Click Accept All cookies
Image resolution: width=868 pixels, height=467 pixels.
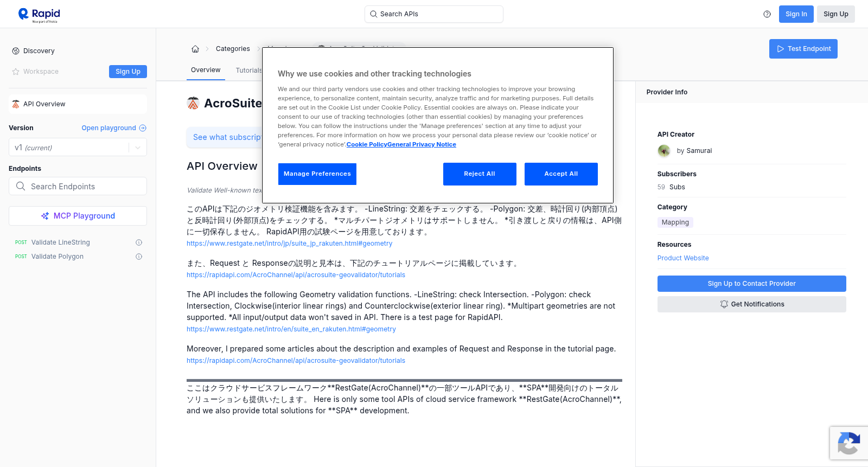click(x=561, y=174)
